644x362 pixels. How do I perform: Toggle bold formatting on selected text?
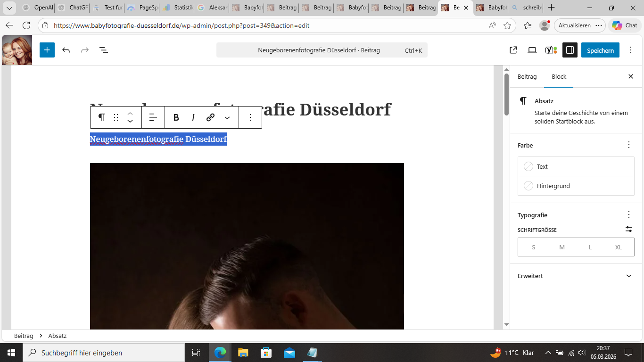click(x=176, y=117)
